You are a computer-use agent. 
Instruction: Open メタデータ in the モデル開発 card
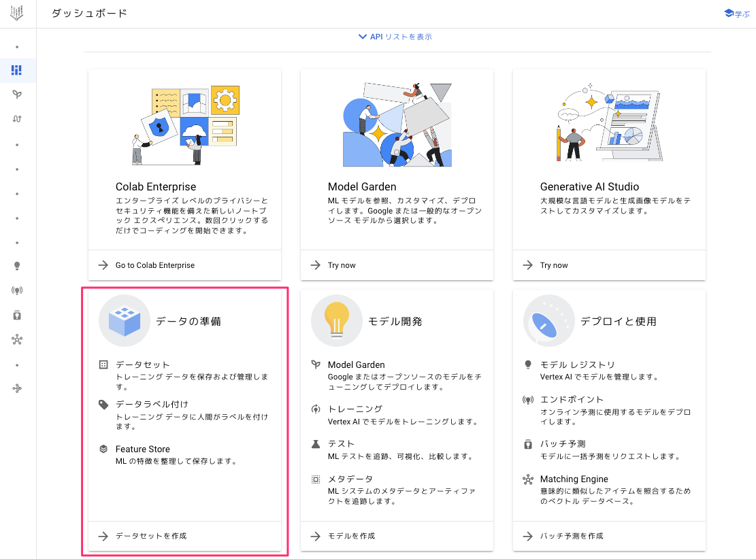pyautogui.click(x=350, y=479)
